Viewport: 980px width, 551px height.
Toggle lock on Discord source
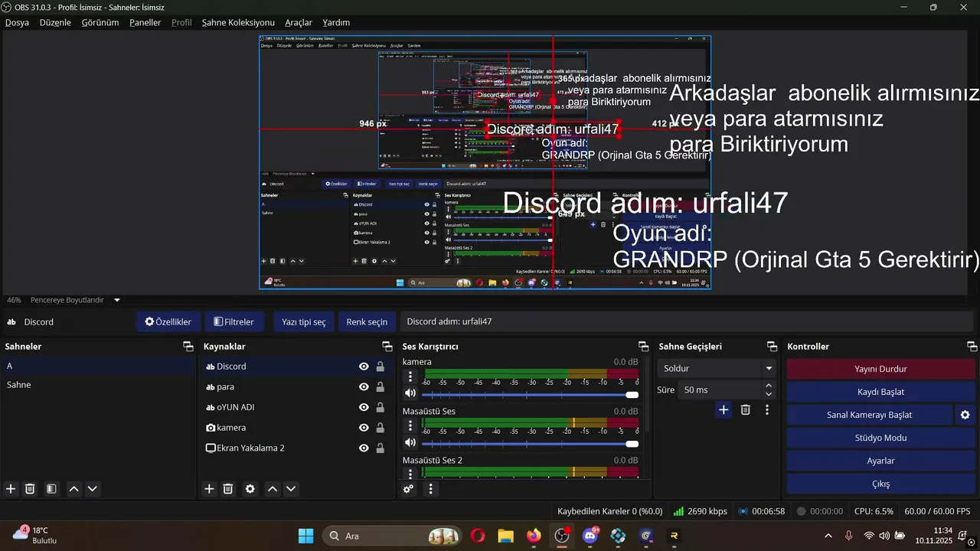tap(381, 367)
